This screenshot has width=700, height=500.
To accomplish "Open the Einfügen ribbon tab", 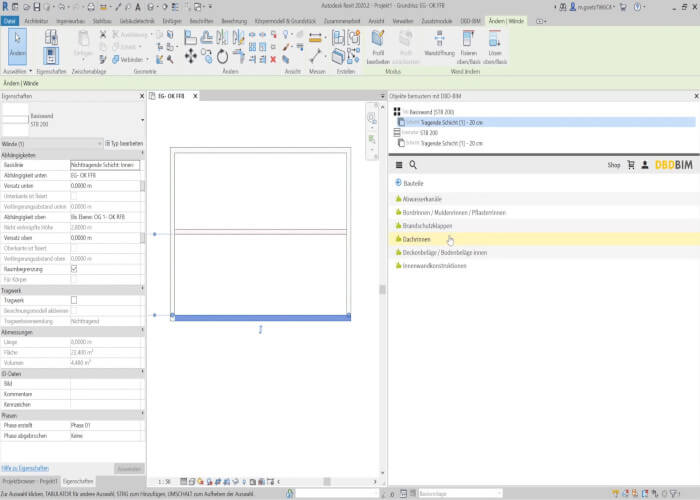I will (172, 21).
